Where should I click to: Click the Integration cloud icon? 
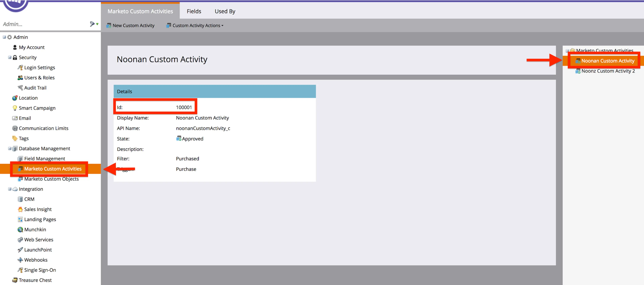click(15, 189)
